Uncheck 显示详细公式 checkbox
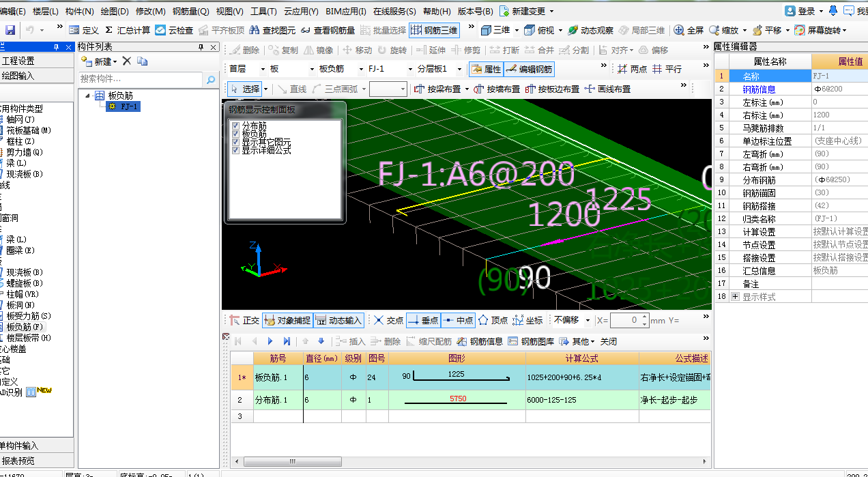The height and width of the screenshot is (477, 868). 235,150
